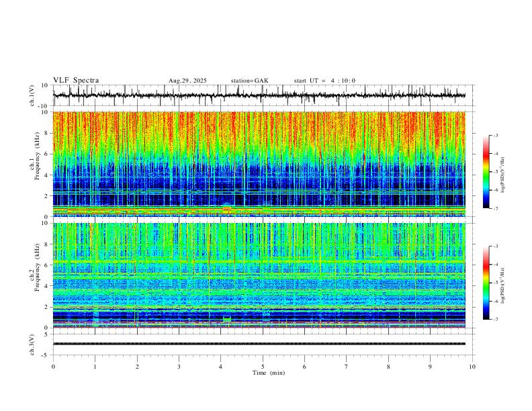The width and height of the screenshot is (532, 411).
Task: Click the time axis tick label "2"
Action: tap(137, 367)
